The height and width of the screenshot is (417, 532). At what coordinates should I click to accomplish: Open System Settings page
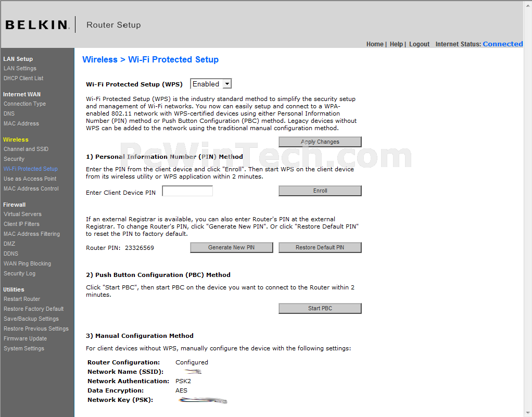[24, 348]
